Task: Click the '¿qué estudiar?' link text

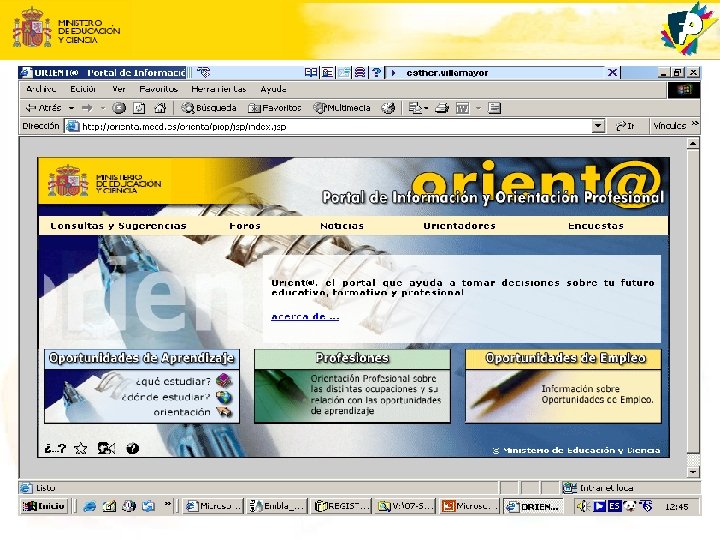Action: coord(173,382)
